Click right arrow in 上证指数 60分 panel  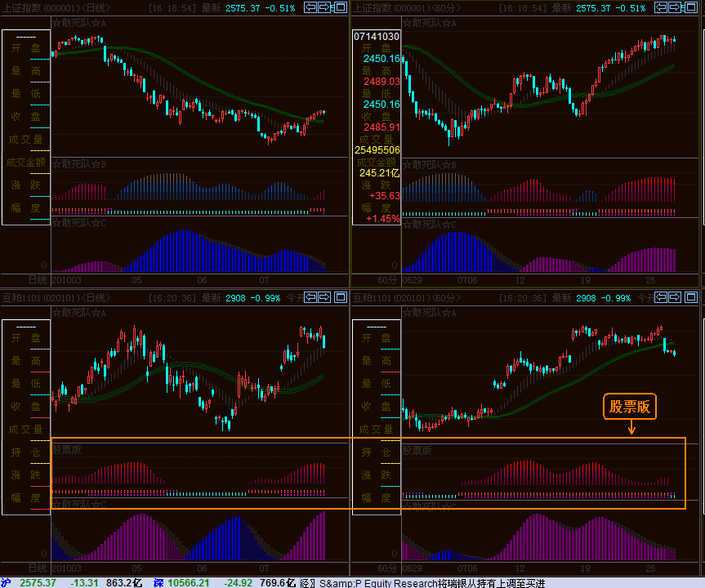pos(675,7)
